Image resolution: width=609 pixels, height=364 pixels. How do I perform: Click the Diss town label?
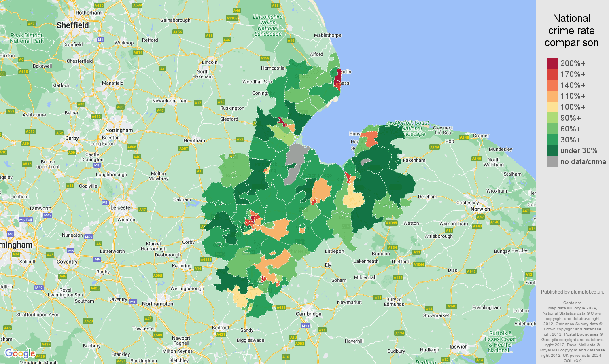pyautogui.click(x=452, y=270)
